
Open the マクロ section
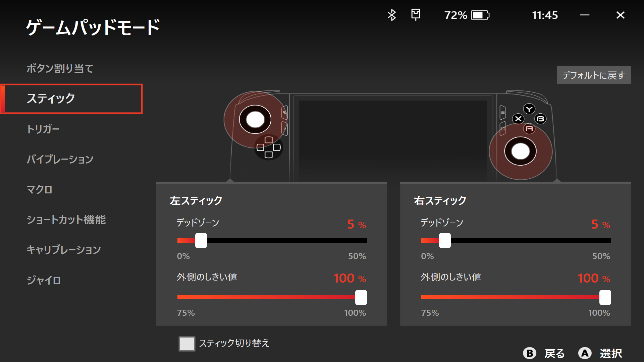(x=40, y=190)
